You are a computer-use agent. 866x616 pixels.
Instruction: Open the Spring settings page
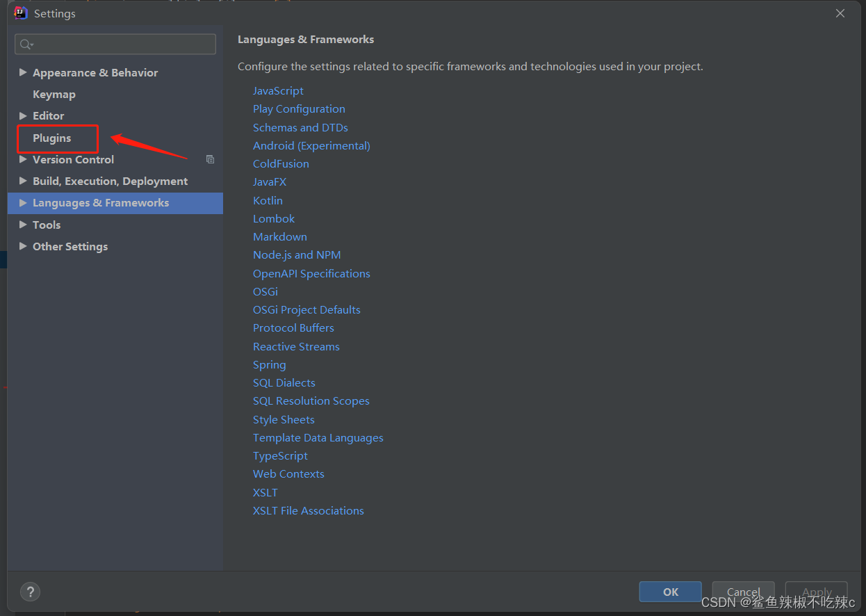pos(269,364)
